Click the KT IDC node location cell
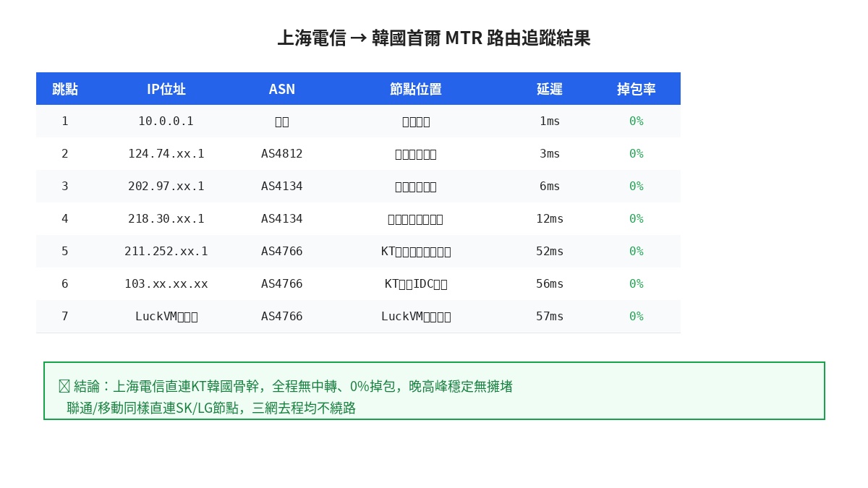 point(416,284)
